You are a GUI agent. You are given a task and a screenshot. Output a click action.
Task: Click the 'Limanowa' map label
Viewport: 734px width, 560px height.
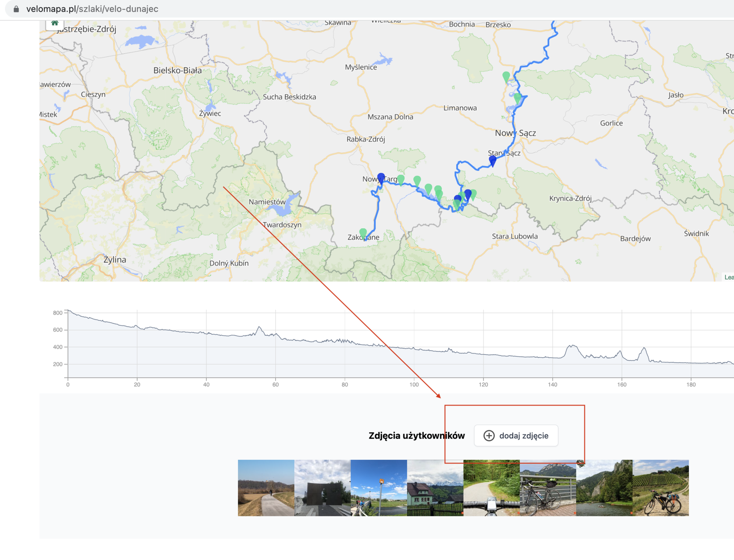[460, 108]
